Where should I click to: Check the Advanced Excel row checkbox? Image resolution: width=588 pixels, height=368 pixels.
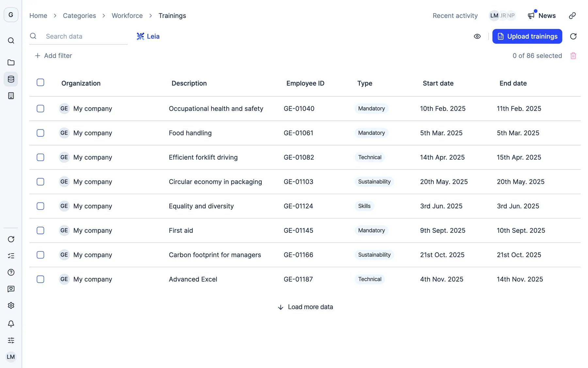(x=41, y=279)
